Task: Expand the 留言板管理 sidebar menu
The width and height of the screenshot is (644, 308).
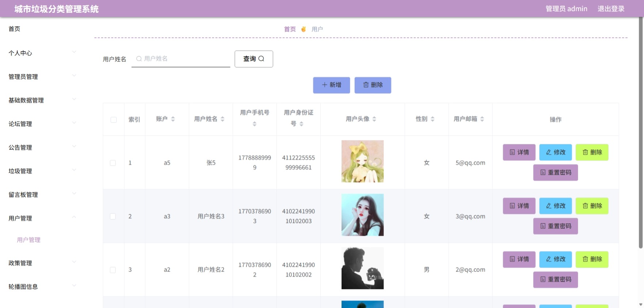Action: (x=74, y=194)
